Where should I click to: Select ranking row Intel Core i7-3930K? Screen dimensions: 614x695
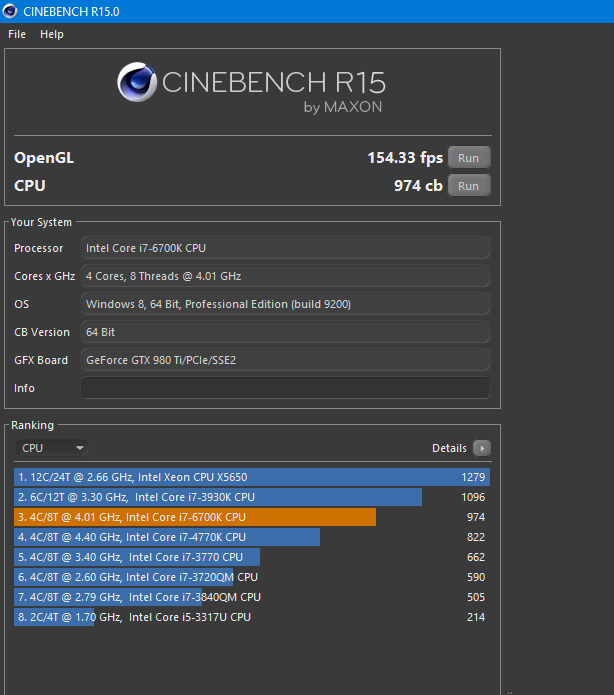pyautogui.click(x=252, y=497)
